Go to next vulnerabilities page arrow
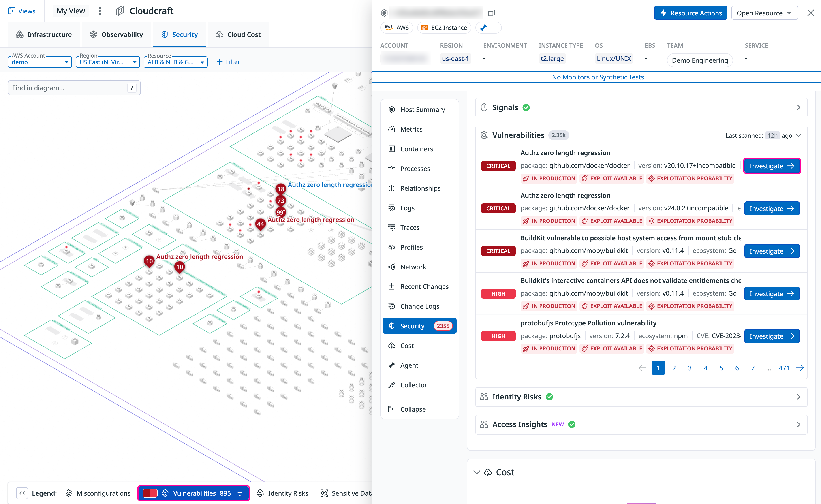 (800, 368)
